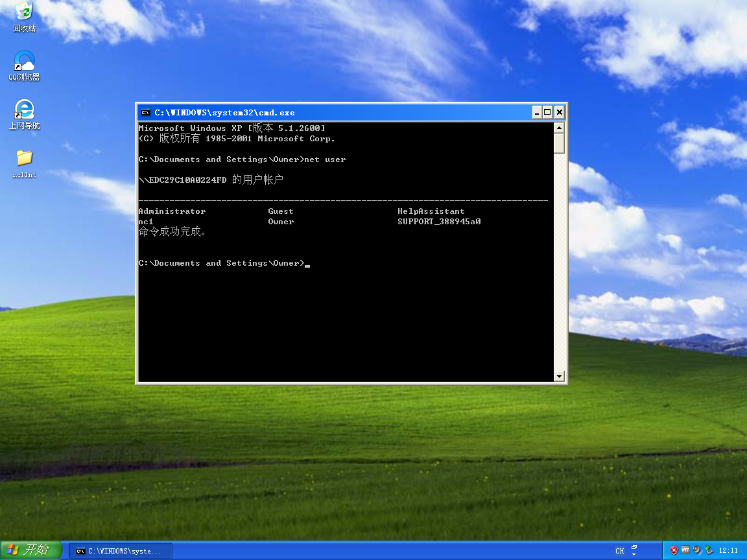This screenshot has height=560, width=747.
Task: Open the CH input language indicator
Action: [x=619, y=550]
